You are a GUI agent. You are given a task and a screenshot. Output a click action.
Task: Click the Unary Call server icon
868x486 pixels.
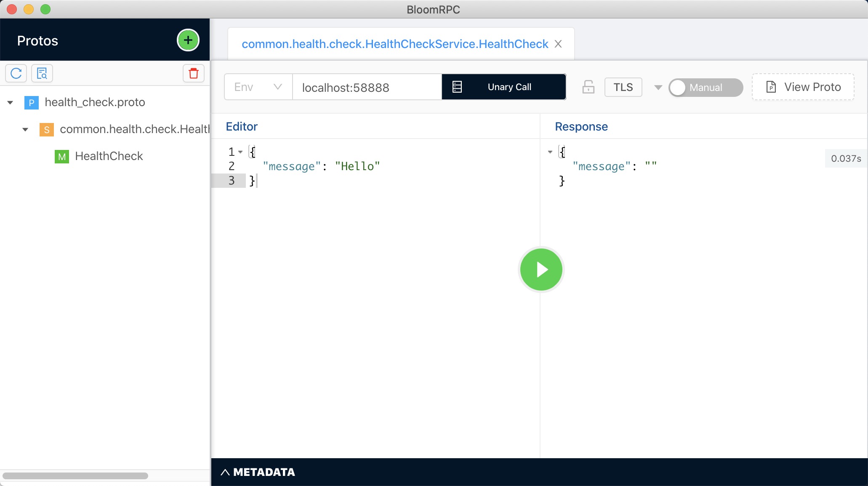pos(457,87)
